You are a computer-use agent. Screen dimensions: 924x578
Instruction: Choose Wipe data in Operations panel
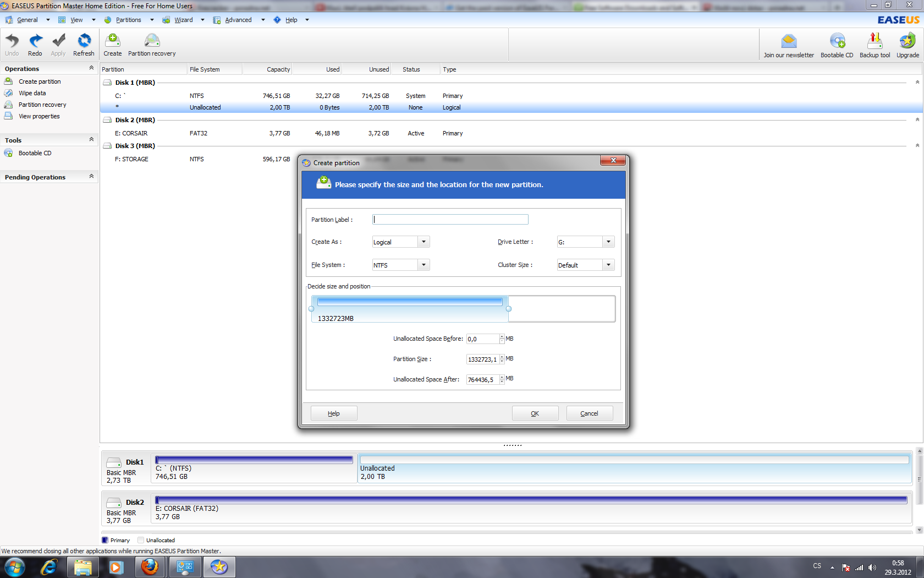coord(32,93)
